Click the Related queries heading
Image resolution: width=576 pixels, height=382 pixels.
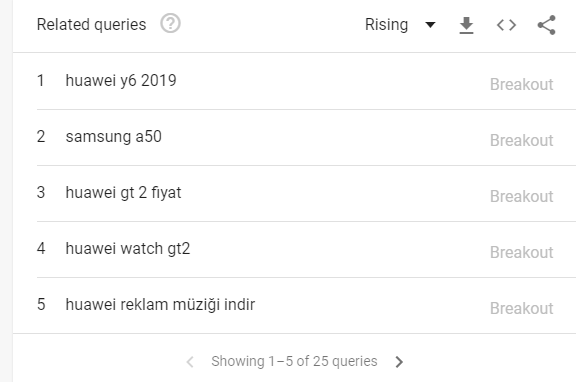(x=91, y=25)
